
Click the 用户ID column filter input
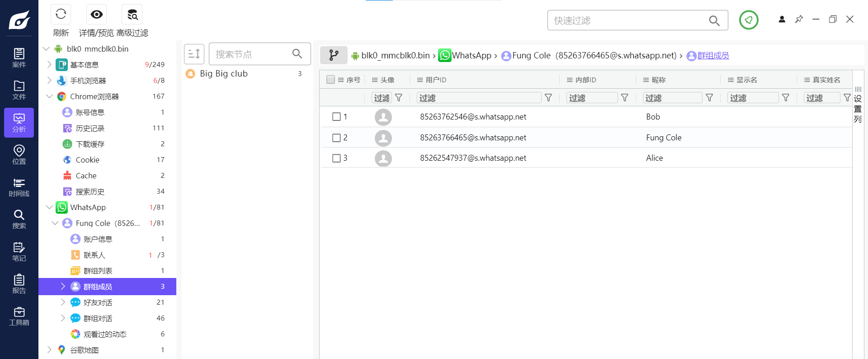[479, 98]
